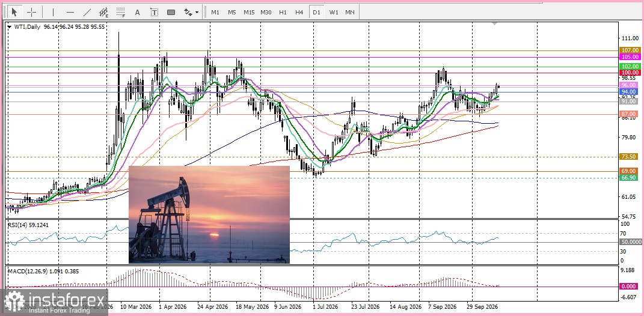Switch to M1 timeframe
644x316 pixels.
tap(215, 12)
